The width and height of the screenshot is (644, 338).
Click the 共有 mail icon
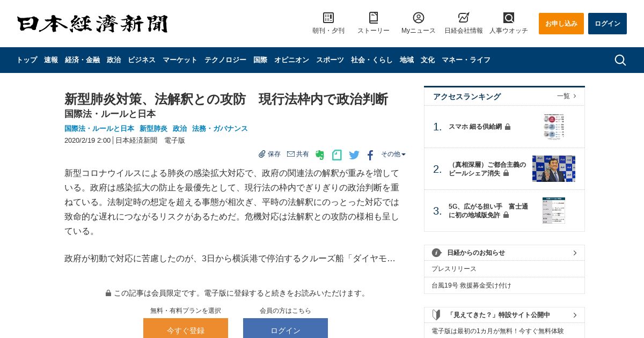291,154
